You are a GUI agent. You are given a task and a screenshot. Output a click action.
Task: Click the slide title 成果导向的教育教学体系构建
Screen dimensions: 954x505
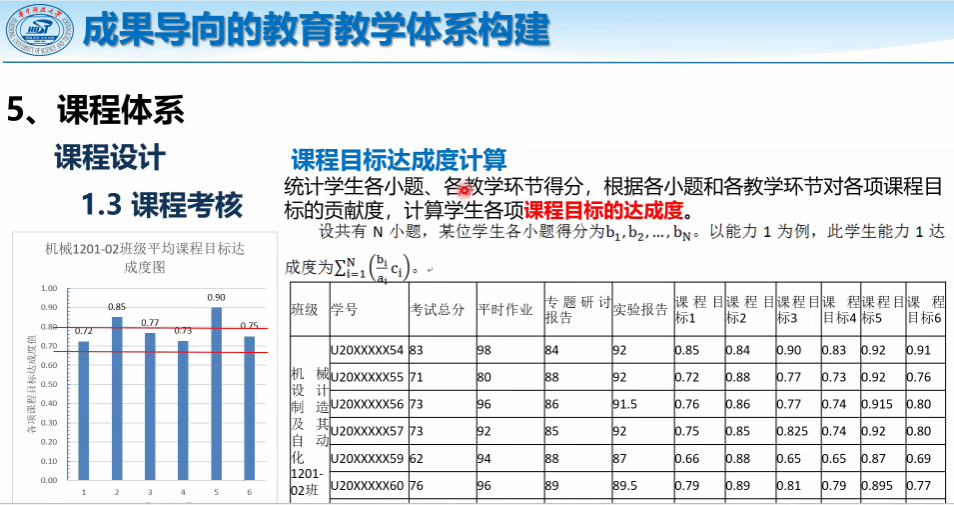315,31
